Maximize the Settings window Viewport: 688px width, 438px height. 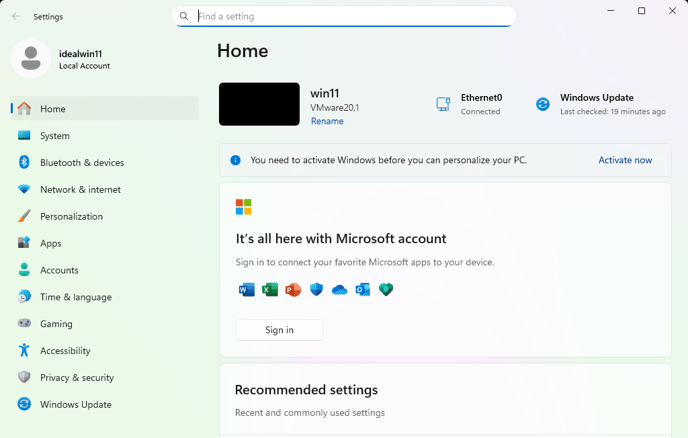pos(641,11)
